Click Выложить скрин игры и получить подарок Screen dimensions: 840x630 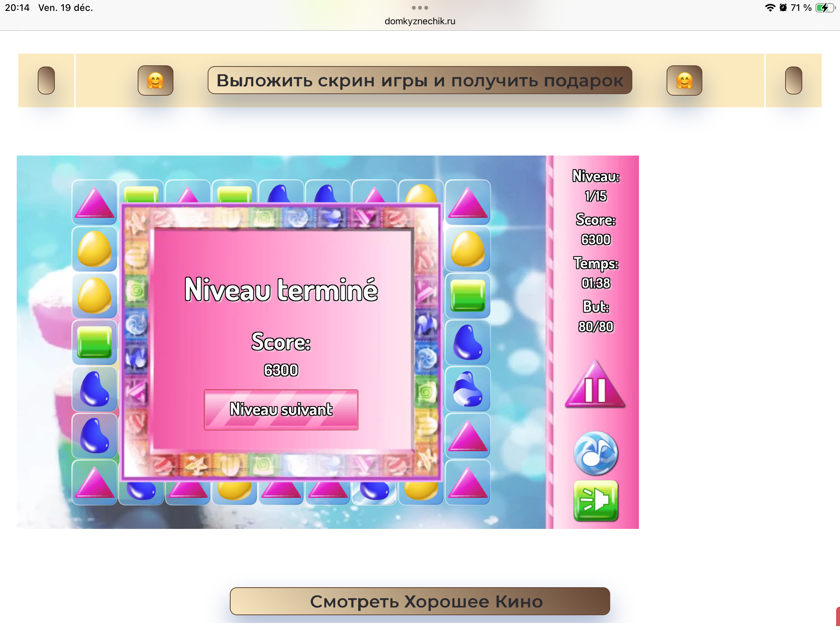tap(420, 80)
